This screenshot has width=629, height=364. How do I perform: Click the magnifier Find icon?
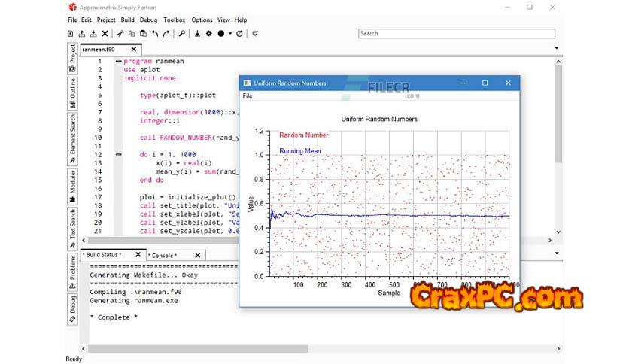click(182, 34)
